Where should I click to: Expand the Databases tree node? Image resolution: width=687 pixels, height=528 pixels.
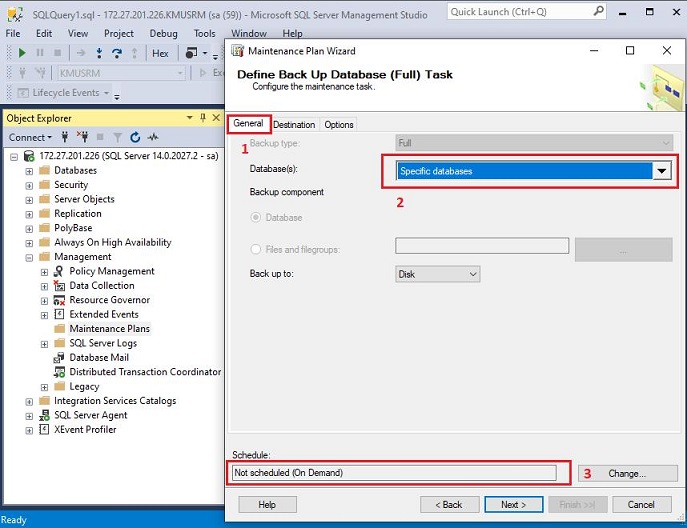29,171
